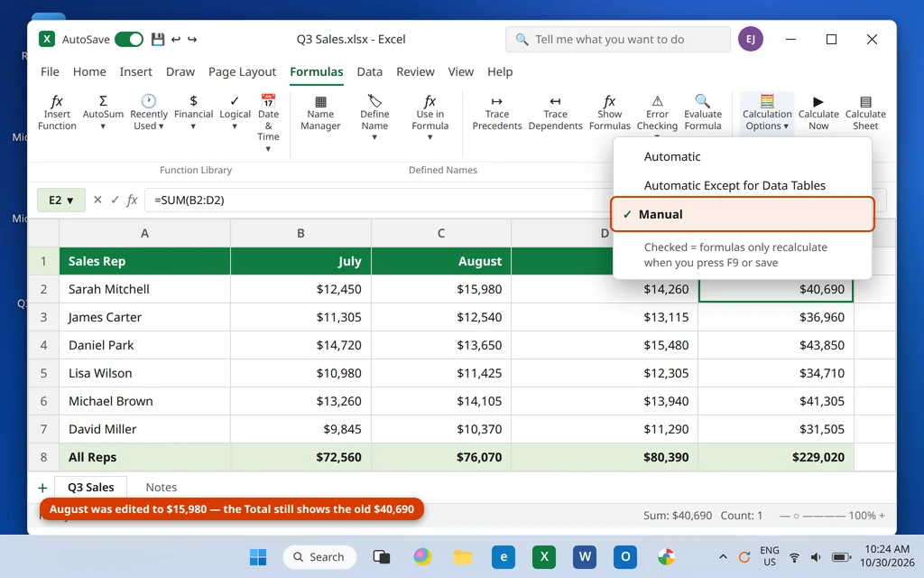The height and width of the screenshot is (578, 924).
Task: Toggle the AutoSave switch
Action: coord(129,40)
